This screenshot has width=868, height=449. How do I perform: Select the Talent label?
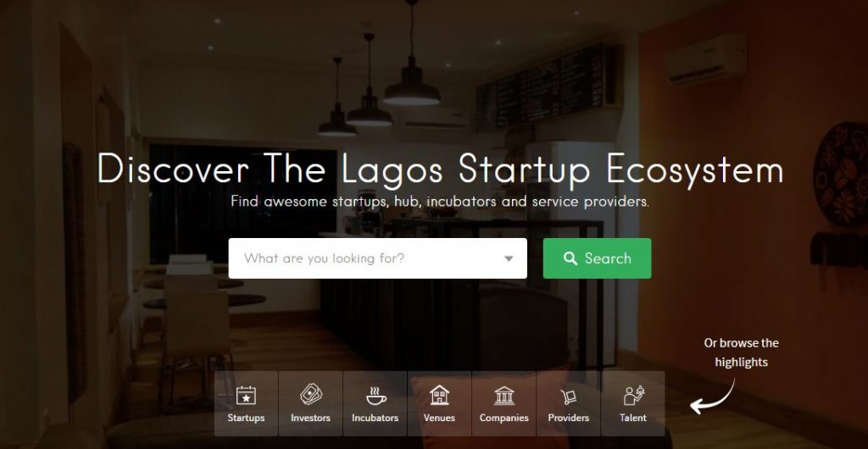pos(633,418)
